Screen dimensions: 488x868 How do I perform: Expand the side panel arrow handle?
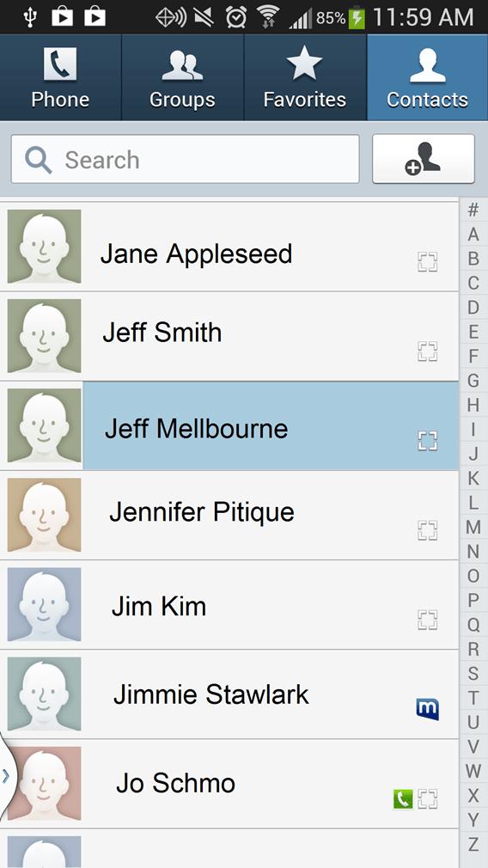[6, 776]
